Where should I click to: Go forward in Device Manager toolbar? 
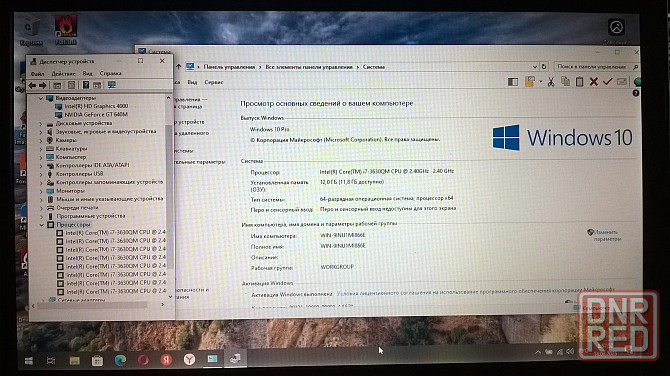[x=42, y=85]
